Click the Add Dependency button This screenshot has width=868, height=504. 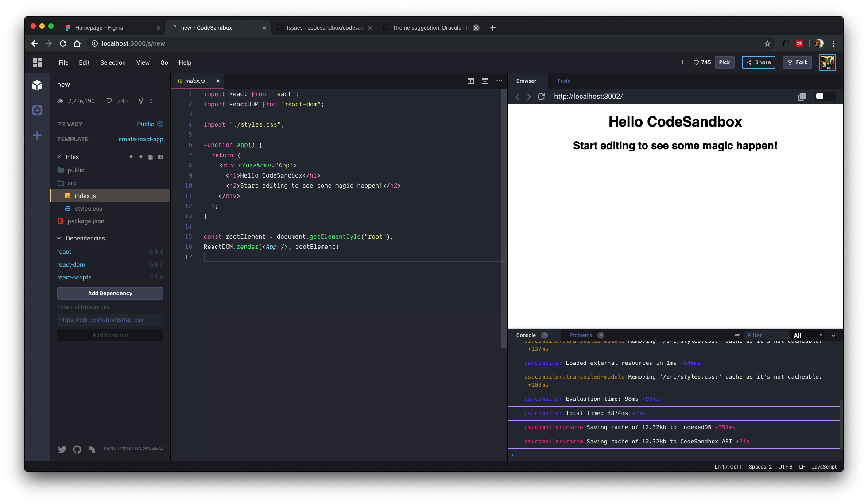110,293
